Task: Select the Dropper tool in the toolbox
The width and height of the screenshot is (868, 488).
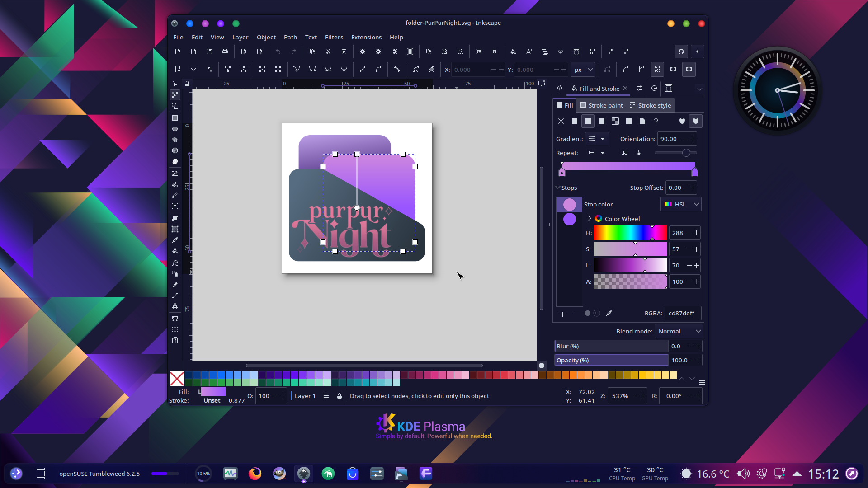Action: (x=175, y=240)
